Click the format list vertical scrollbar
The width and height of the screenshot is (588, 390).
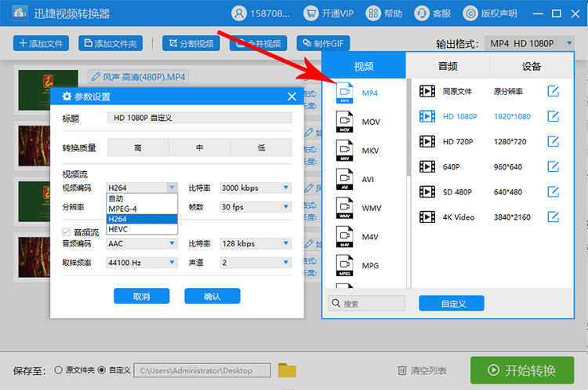click(x=408, y=128)
